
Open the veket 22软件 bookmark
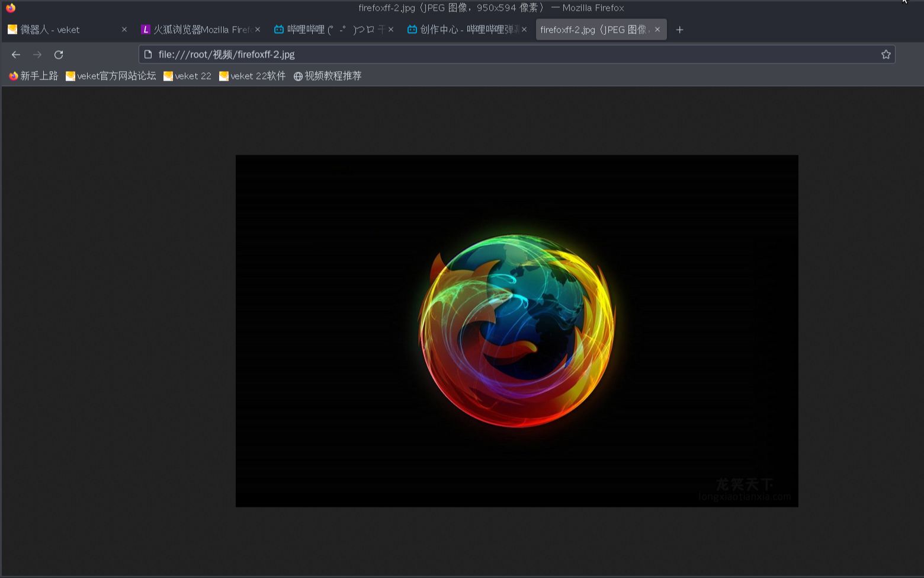pos(252,76)
